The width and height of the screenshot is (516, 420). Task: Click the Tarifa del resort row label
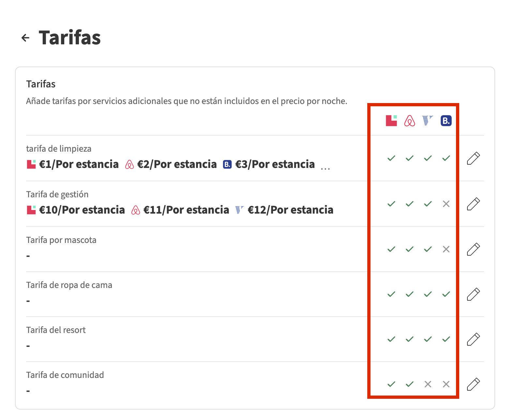56,330
